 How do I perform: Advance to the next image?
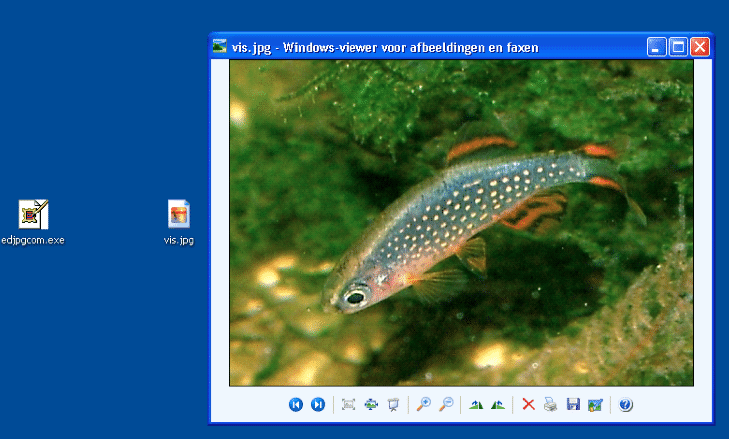(318, 405)
